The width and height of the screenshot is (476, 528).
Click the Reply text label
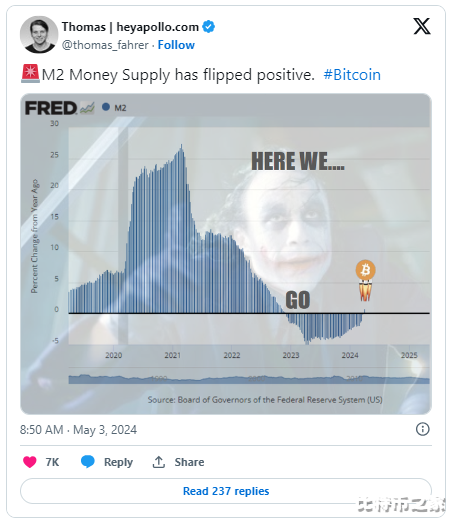click(x=118, y=462)
